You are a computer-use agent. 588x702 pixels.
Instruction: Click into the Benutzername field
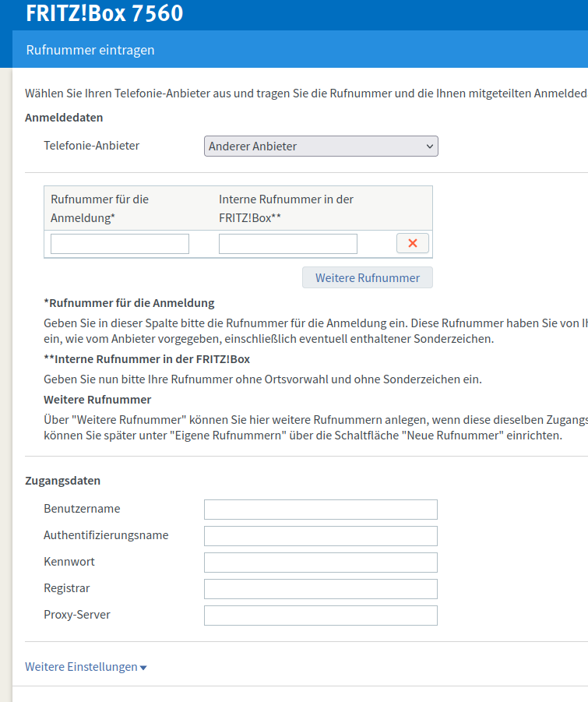click(x=321, y=510)
